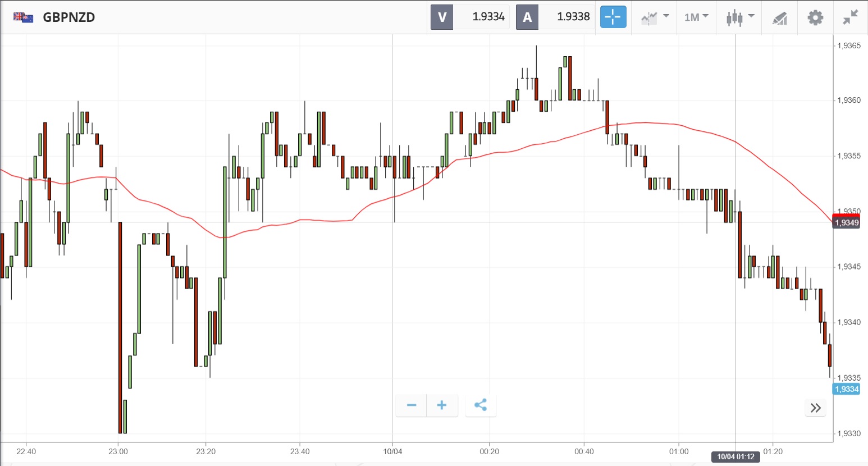This screenshot has height=466, width=868.
Task: Open the compare chart dropdown
Action: click(x=655, y=17)
